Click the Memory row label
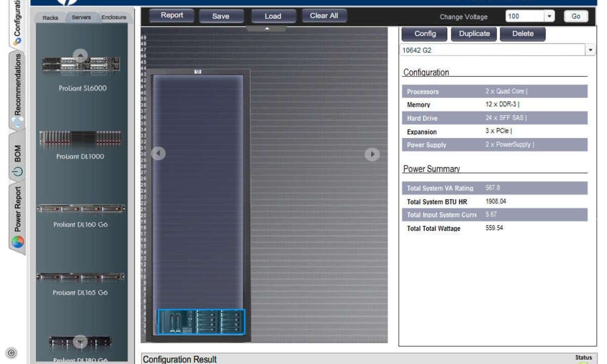The width and height of the screenshot is (607, 364). coord(418,105)
